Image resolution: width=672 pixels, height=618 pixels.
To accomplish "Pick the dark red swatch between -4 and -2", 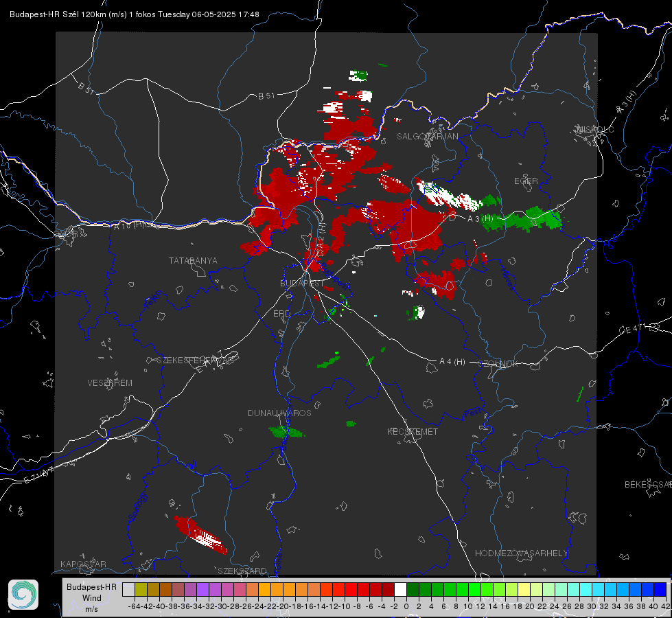I will pyautogui.click(x=388, y=589).
